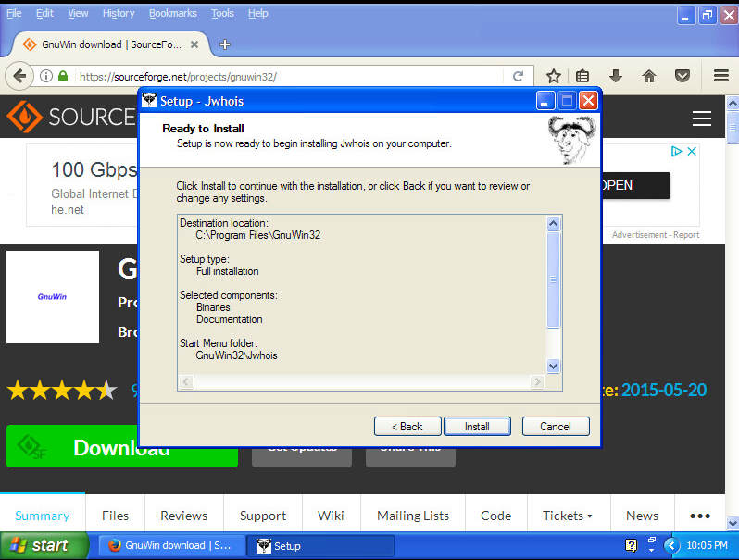
Task: Expand more tabs with ellipsis
Action: pyautogui.click(x=700, y=516)
